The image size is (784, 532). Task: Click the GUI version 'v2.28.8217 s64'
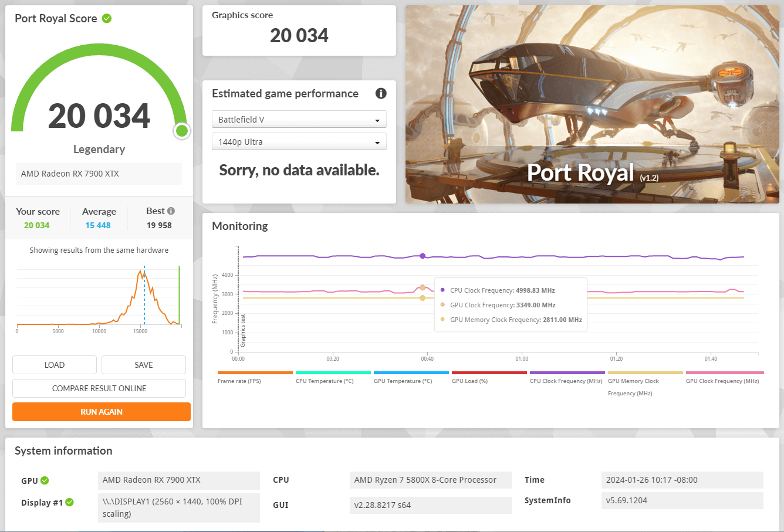[431, 505]
